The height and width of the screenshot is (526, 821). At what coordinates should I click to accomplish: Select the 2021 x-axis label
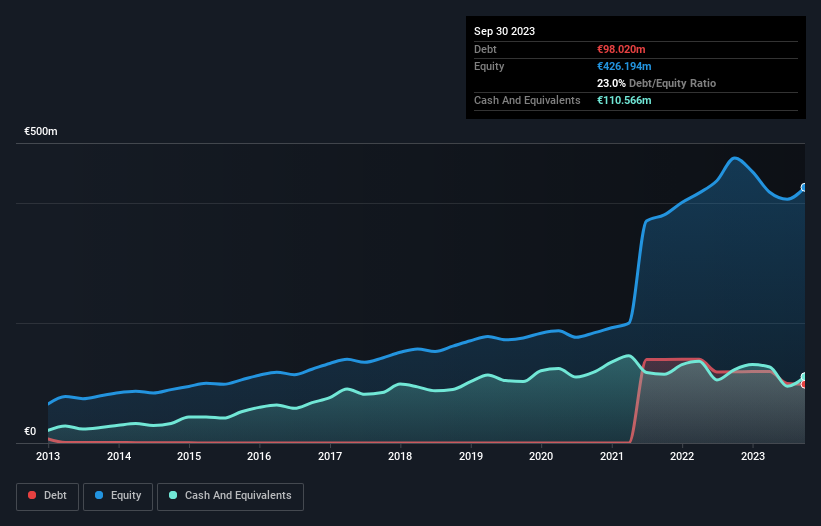coord(612,456)
